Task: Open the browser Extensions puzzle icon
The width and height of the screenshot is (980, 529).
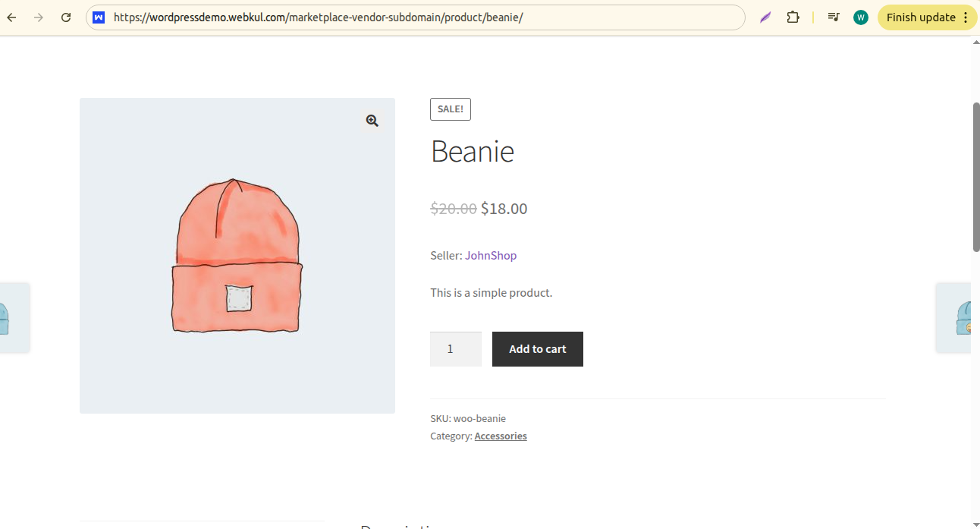Action: pos(793,17)
